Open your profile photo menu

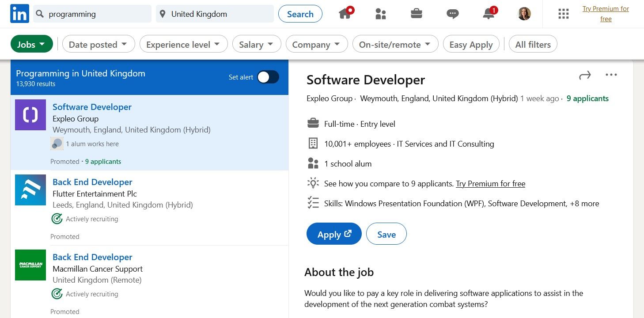point(523,14)
